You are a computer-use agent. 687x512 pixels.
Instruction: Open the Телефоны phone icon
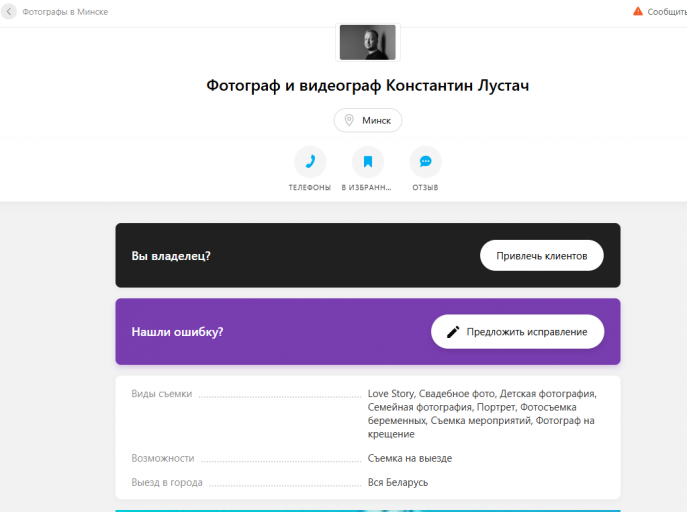coord(310,162)
